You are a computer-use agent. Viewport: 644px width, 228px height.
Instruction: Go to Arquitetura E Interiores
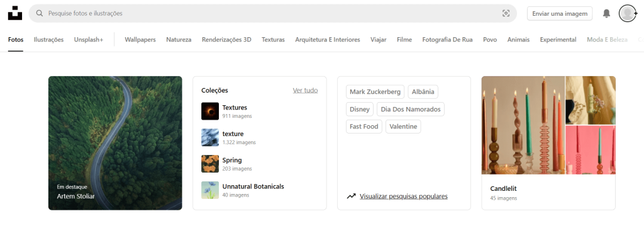(x=327, y=40)
